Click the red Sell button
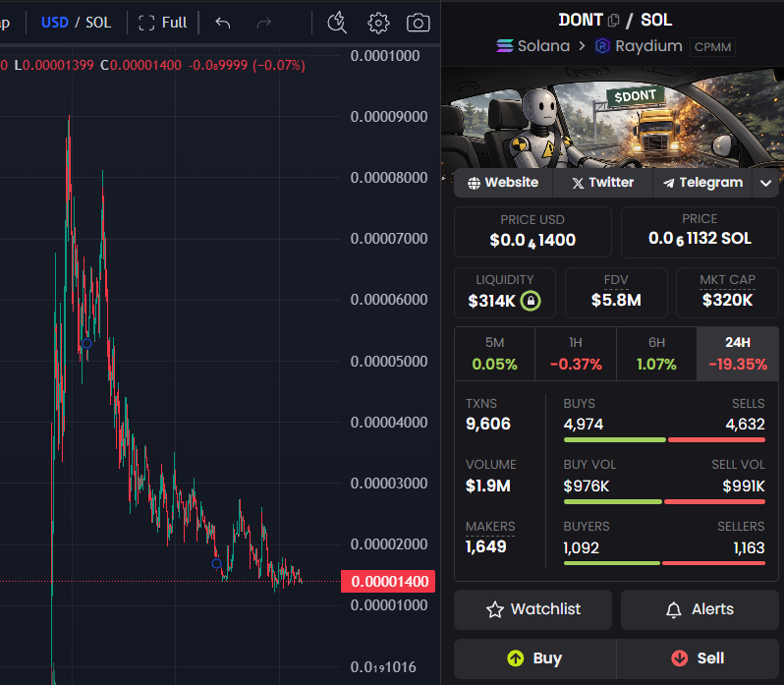Image resolution: width=784 pixels, height=685 pixels. 698,658
